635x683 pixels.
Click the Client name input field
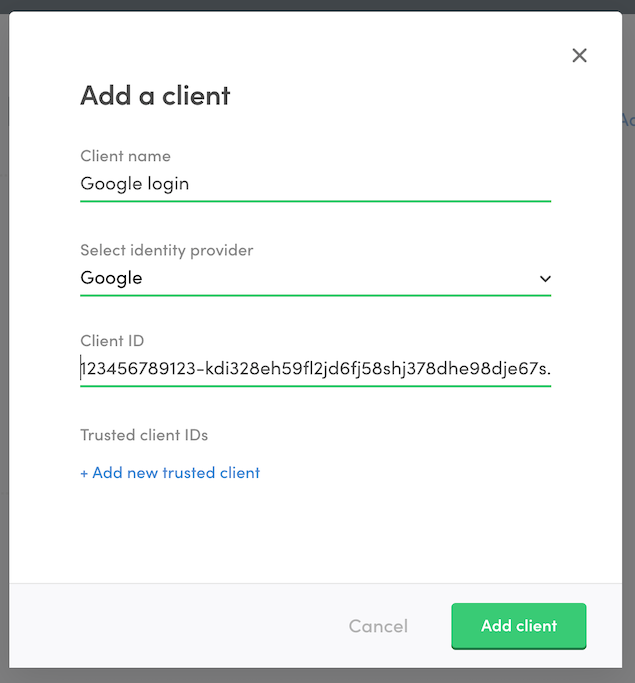pyautogui.click(x=315, y=184)
